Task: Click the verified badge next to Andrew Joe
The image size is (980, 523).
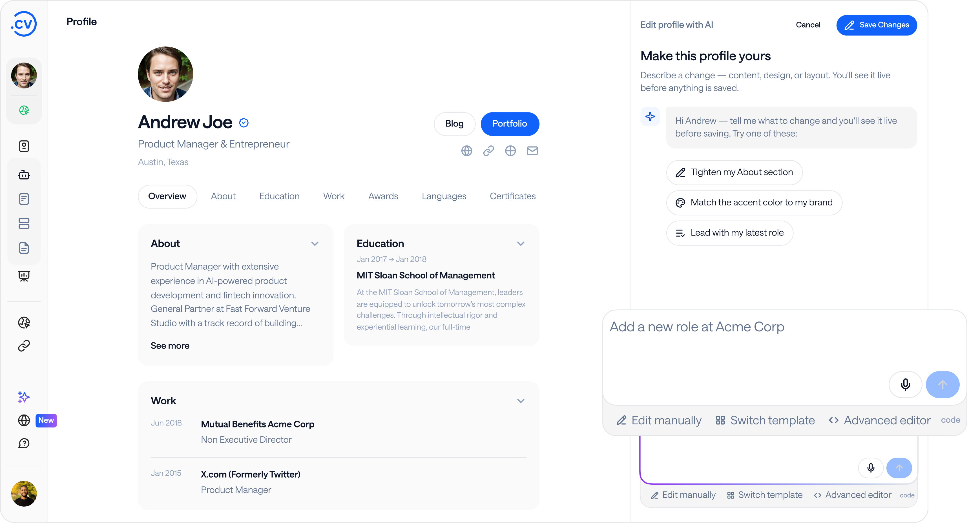Action: [x=244, y=123]
